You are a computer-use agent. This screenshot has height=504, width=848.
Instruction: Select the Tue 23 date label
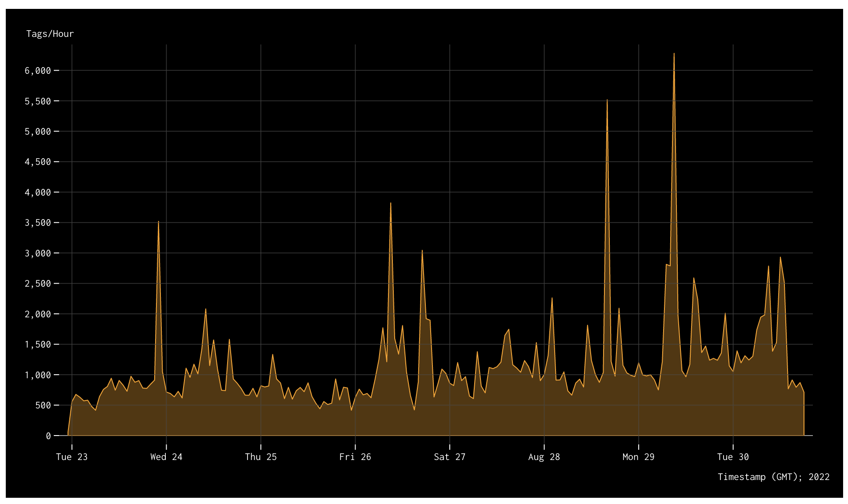click(x=72, y=456)
